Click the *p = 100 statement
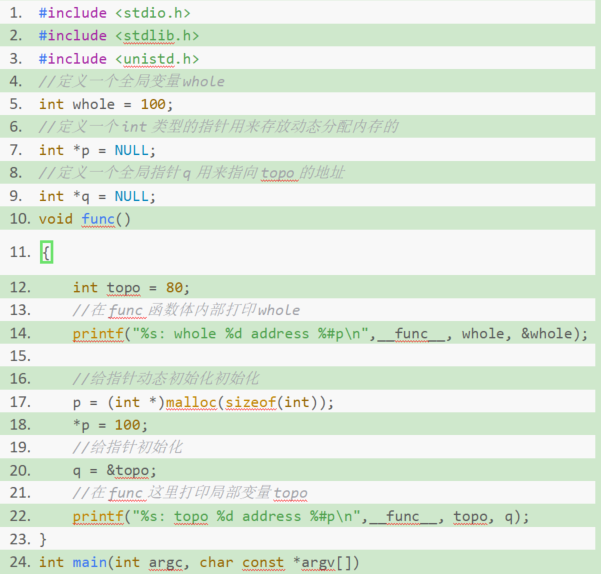 [118, 425]
